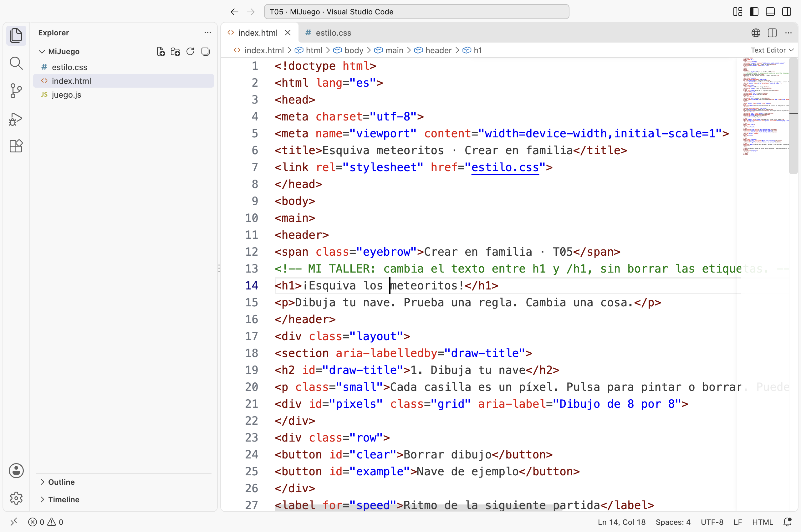The height and width of the screenshot is (532, 801).
Task: Close the index.html tab
Action: [288, 33]
